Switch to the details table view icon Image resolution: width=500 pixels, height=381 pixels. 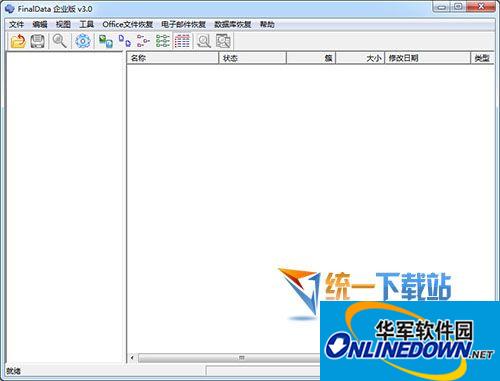(182, 41)
